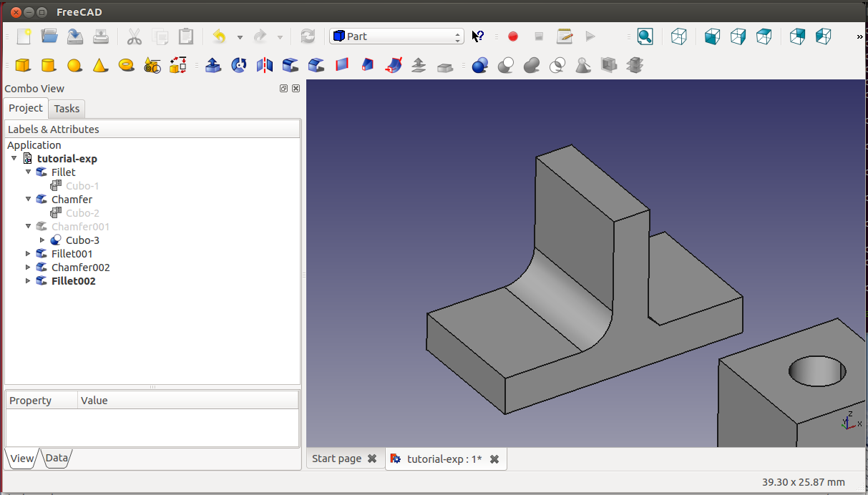Expand the Fillet001 tree node
The image size is (868, 495).
(x=29, y=254)
